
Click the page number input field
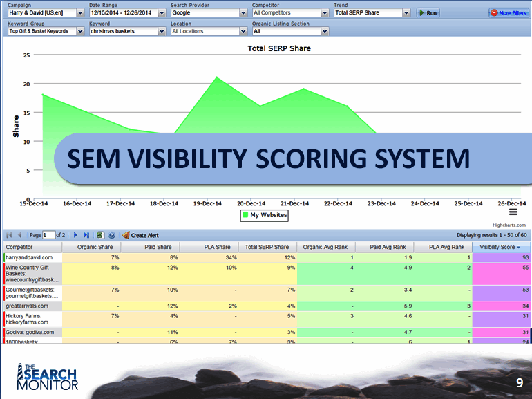(48, 235)
